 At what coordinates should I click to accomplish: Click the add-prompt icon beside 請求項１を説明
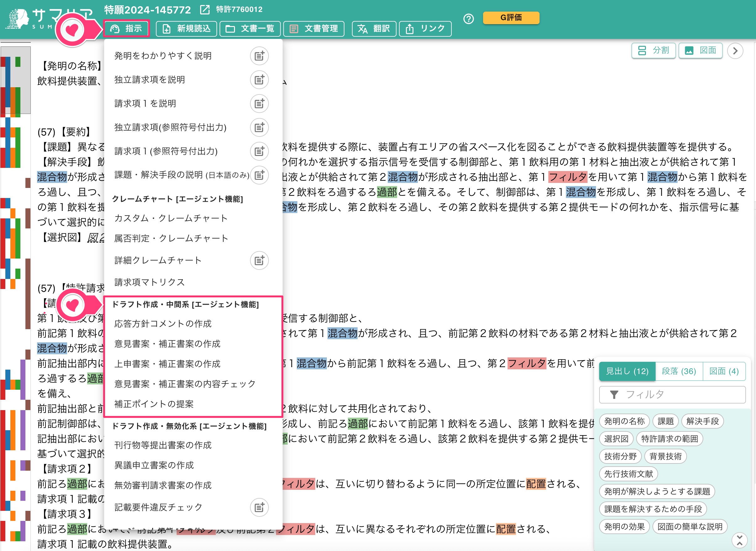259,104
